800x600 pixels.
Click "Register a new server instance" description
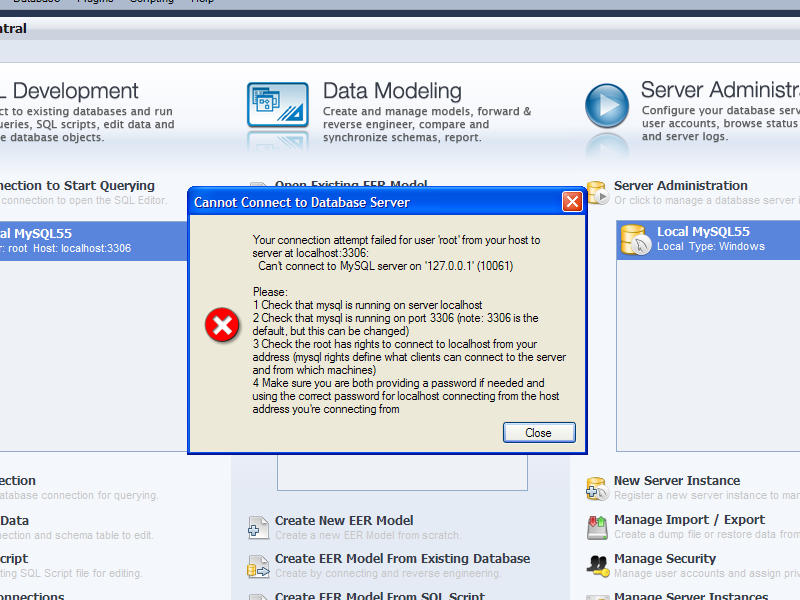click(707, 495)
